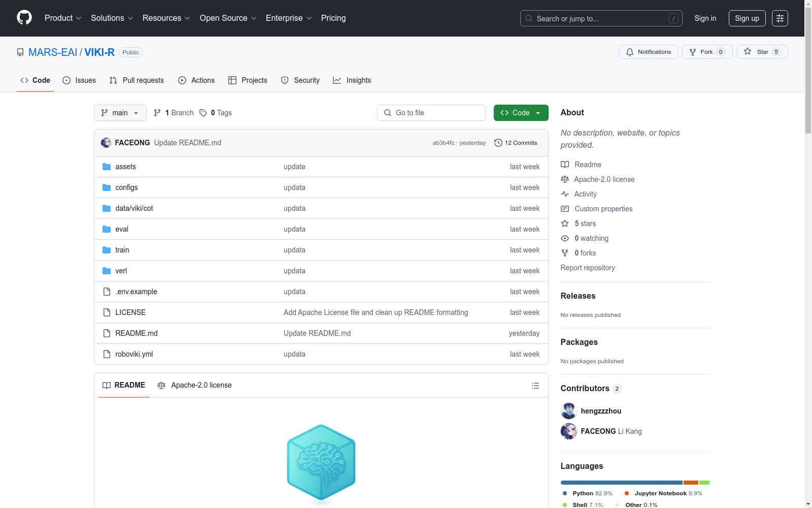Click the Sign up button
The height and width of the screenshot is (508, 812).
[747, 18]
